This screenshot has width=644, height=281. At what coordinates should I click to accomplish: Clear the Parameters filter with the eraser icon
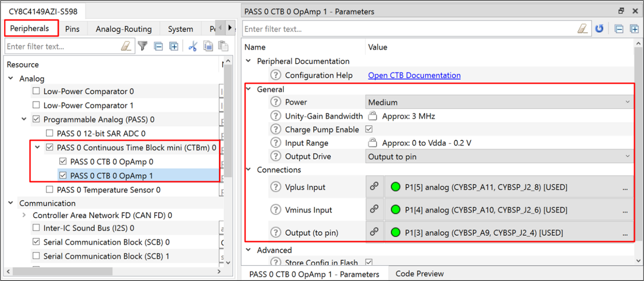click(583, 29)
